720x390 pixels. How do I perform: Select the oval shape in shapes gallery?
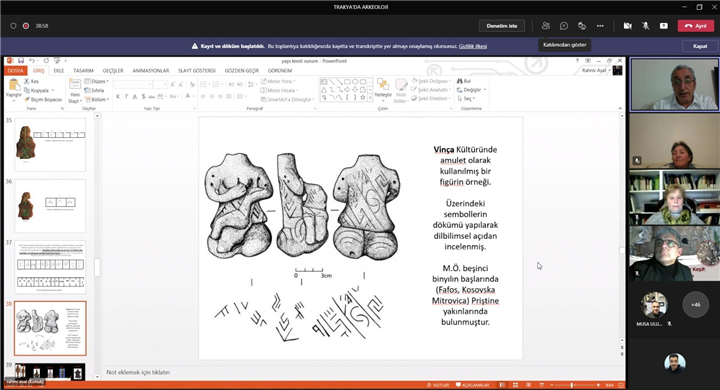click(355, 82)
